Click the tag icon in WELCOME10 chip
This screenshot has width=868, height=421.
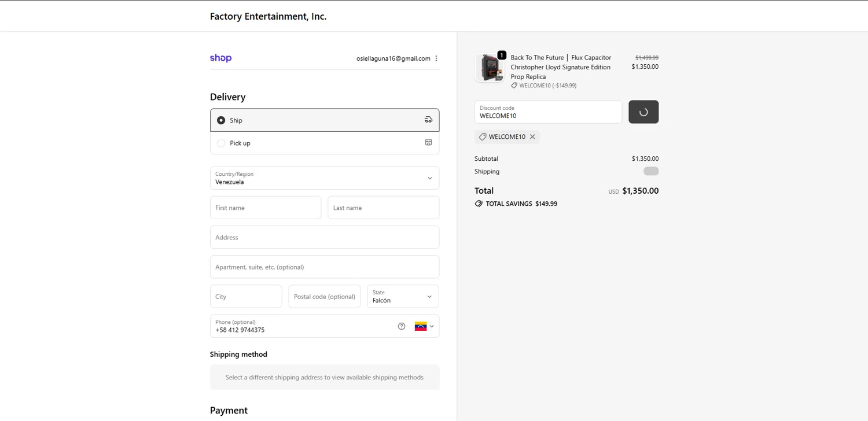[483, 137]
